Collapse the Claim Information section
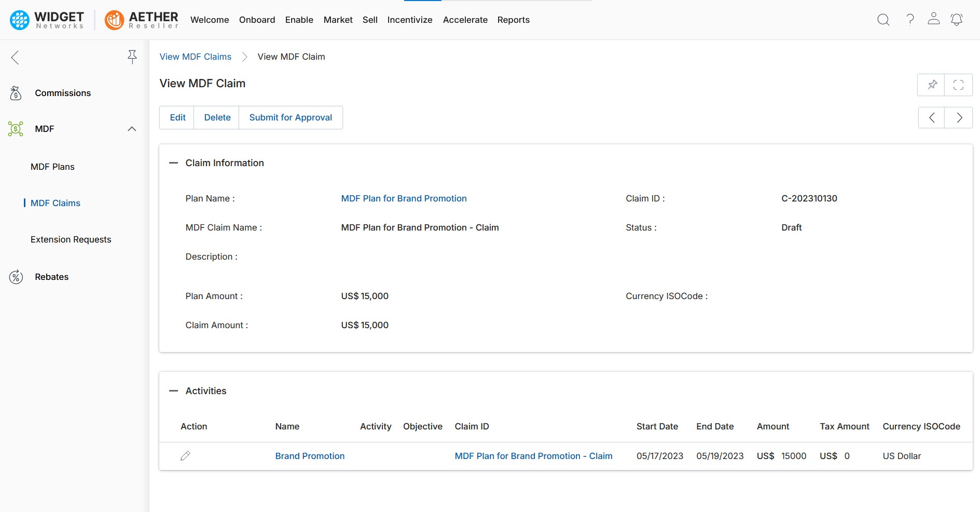Screen dimensions: 980x512 coord(174,163)
